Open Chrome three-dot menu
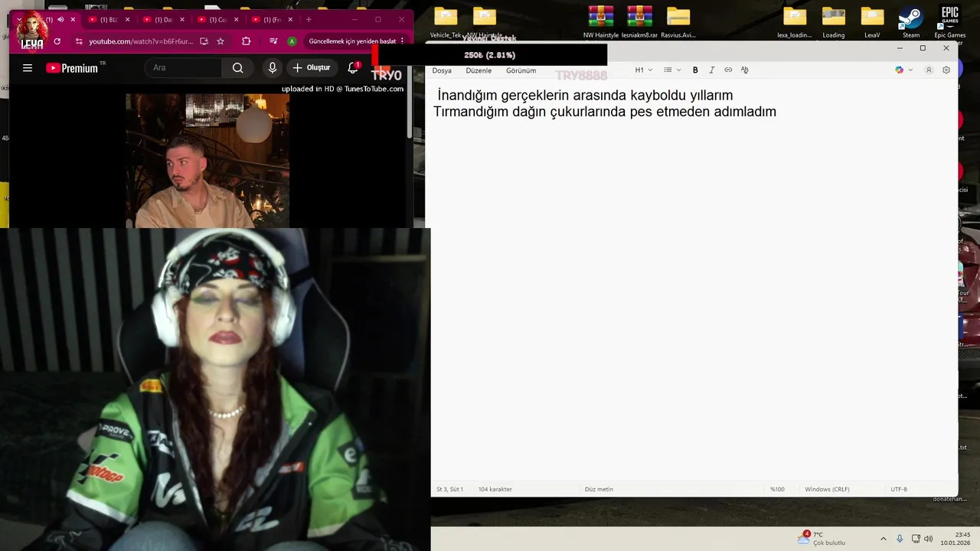The height and width of the screenshot is (551, 980). click(x=402, y=41)
